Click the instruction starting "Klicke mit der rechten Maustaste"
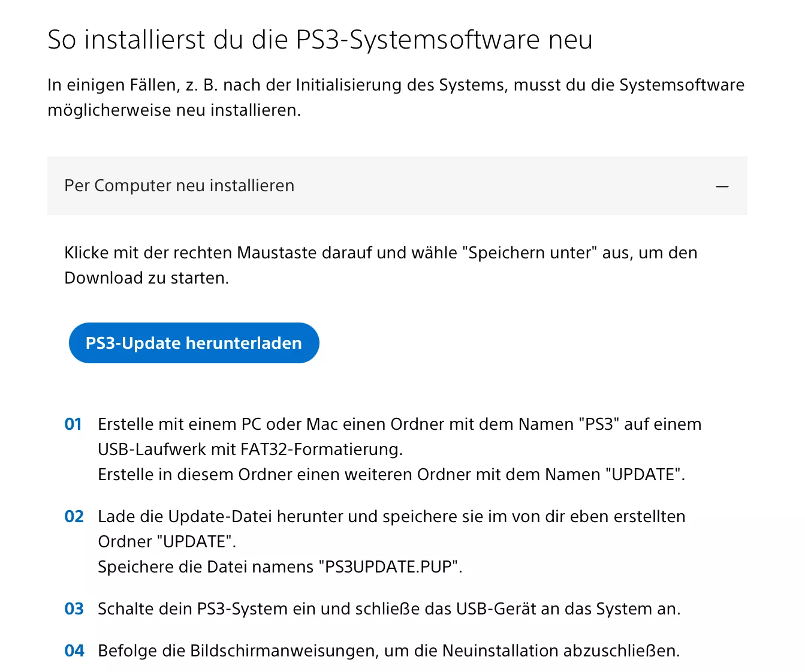 pyautogui.click(x=381, y=265)
